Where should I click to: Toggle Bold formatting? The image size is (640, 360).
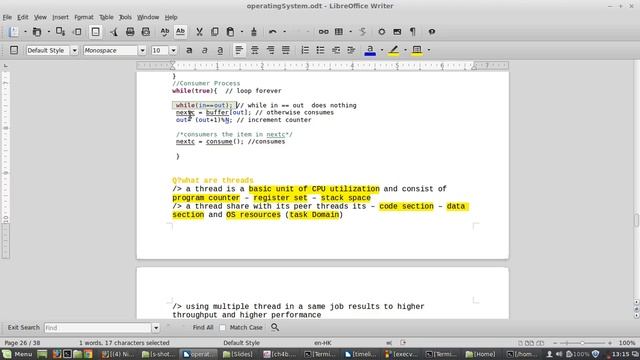tap(189, 50)
